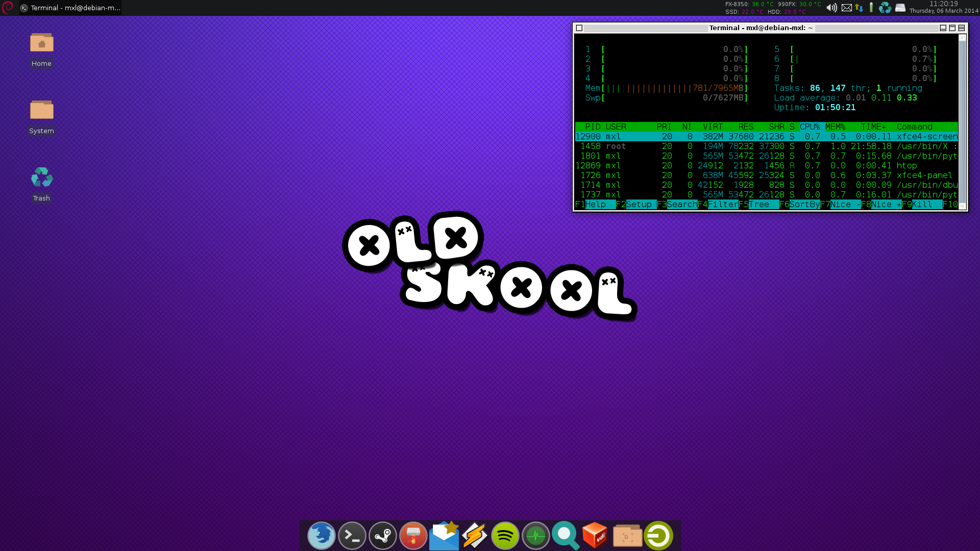Sort by the Command column header
980x551 pixels.
click(914, 127)
